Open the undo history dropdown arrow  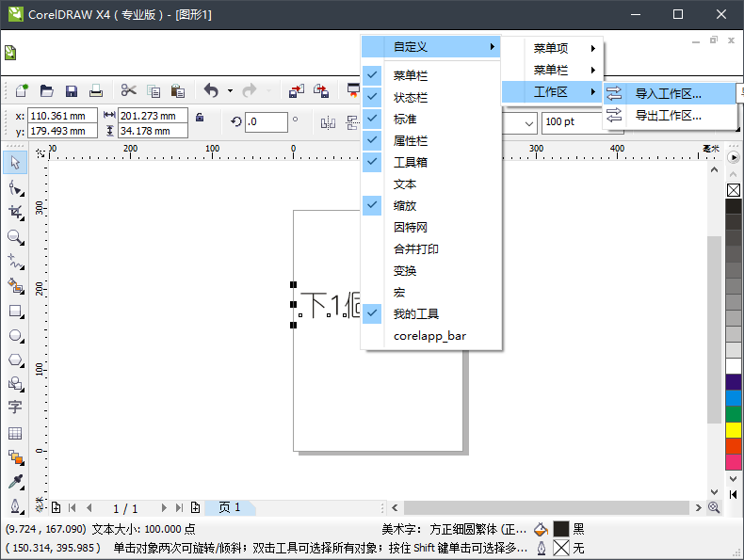(x=229, y=91)
